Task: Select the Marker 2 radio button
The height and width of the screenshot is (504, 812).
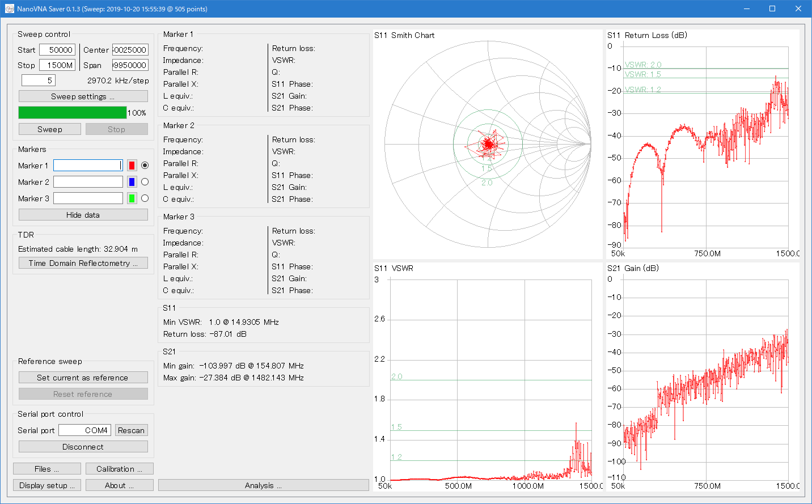Action: point(145,182)
